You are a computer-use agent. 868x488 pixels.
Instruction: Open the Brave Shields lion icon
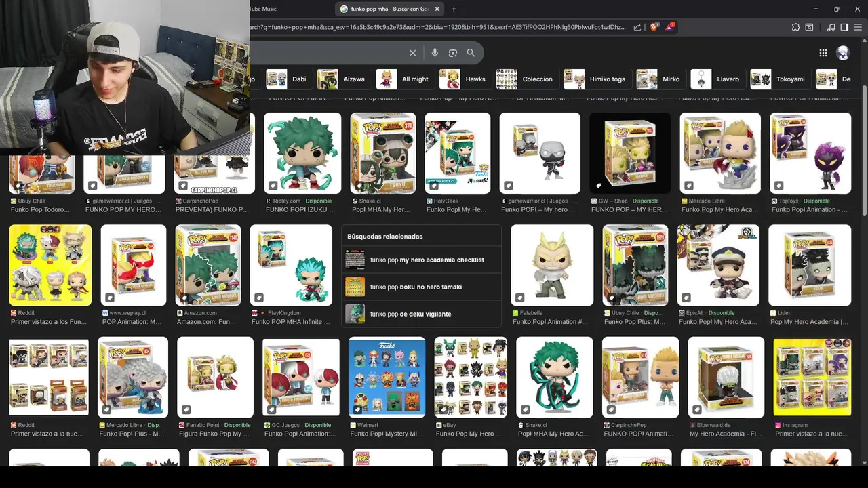pos(654,27)
